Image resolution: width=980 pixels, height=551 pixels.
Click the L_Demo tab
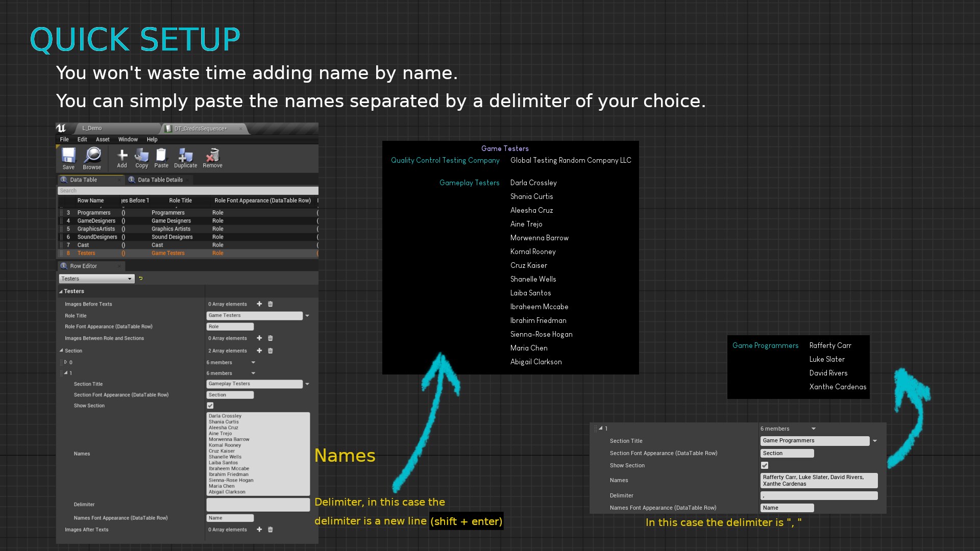point(92,128)
